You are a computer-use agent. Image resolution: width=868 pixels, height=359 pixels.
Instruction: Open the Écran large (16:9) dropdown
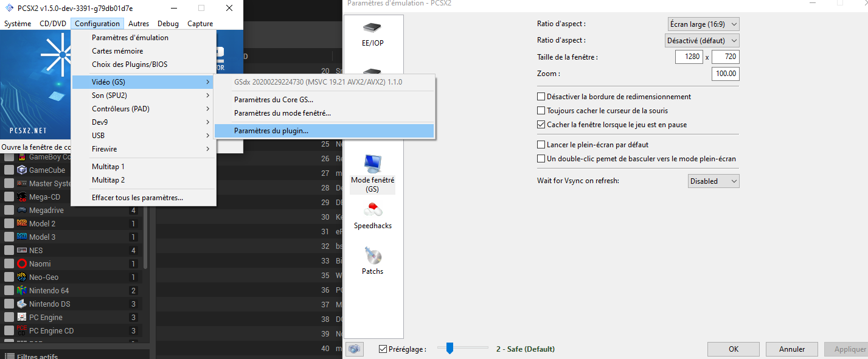[704, 24]
